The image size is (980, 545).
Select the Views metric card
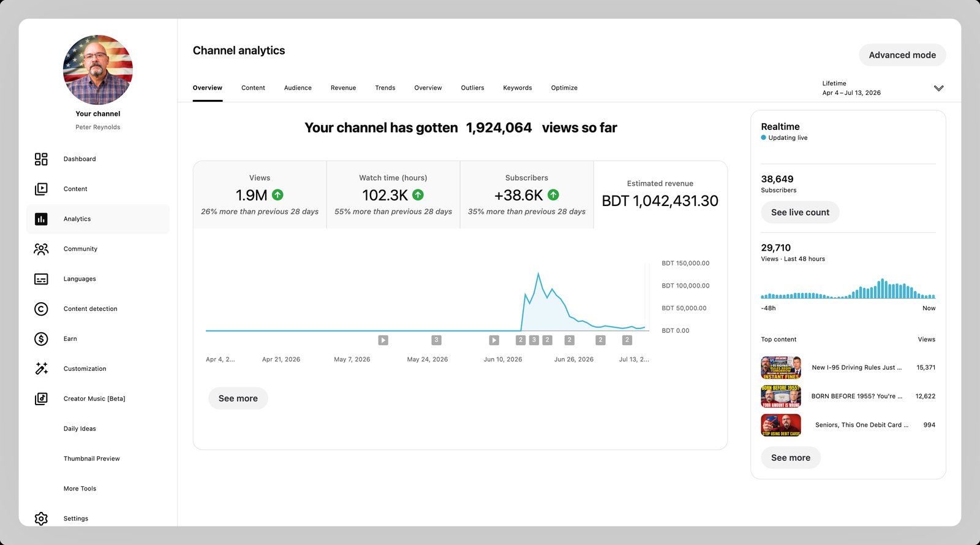260,195
